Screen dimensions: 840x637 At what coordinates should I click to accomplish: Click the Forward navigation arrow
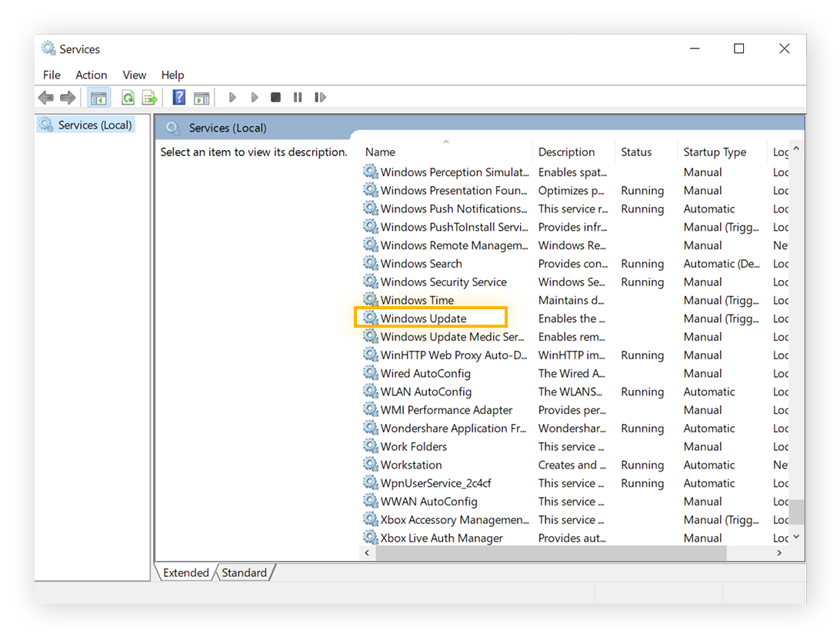[x=68, y=97]
